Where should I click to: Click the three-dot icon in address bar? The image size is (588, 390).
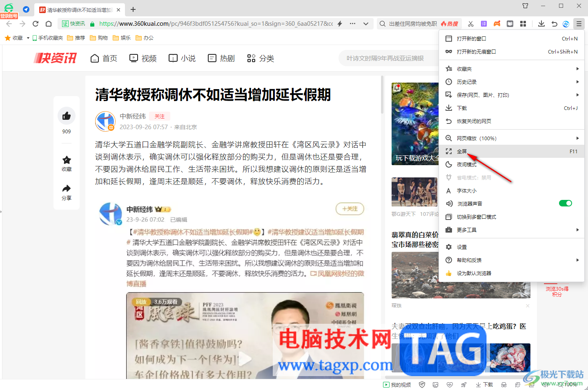[353, 24]
